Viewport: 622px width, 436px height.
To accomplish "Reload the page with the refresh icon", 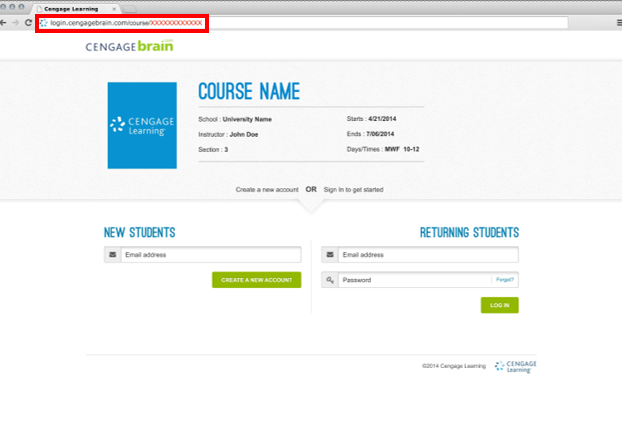I will (x=28, y=23).
